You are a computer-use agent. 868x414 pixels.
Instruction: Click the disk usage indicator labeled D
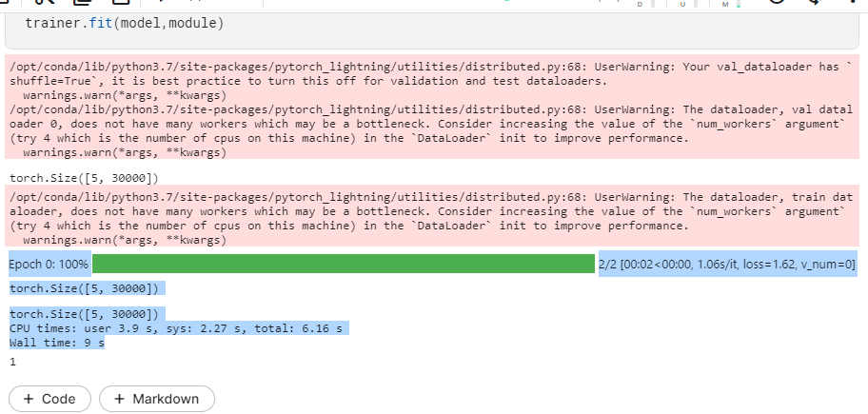click(x=641, y=4)
